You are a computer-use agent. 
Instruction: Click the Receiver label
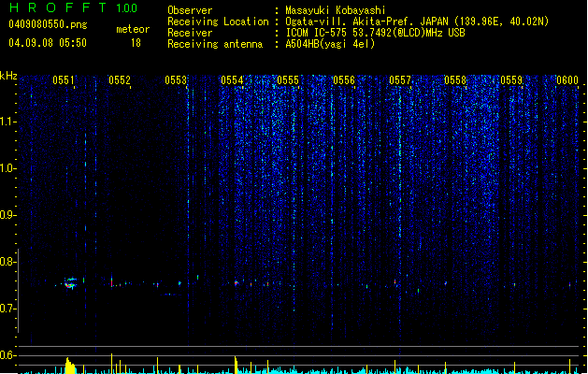click(x=190, y=33)
